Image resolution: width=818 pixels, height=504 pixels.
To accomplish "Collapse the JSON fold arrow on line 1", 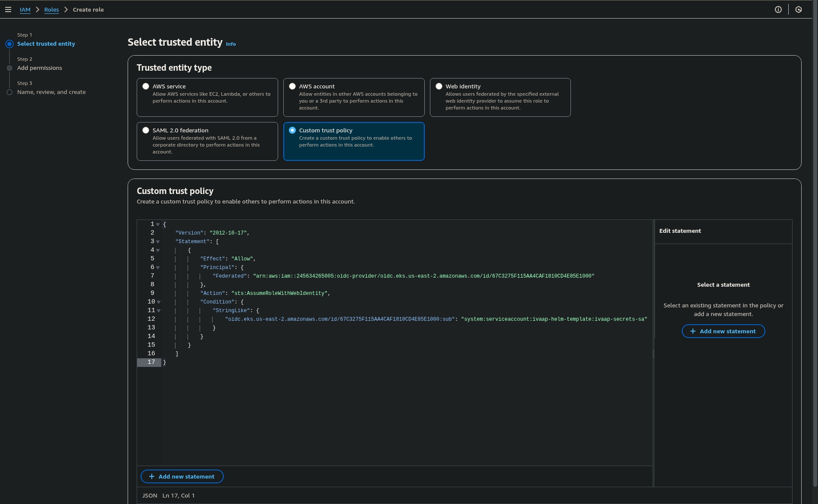I will pos(158,224).
